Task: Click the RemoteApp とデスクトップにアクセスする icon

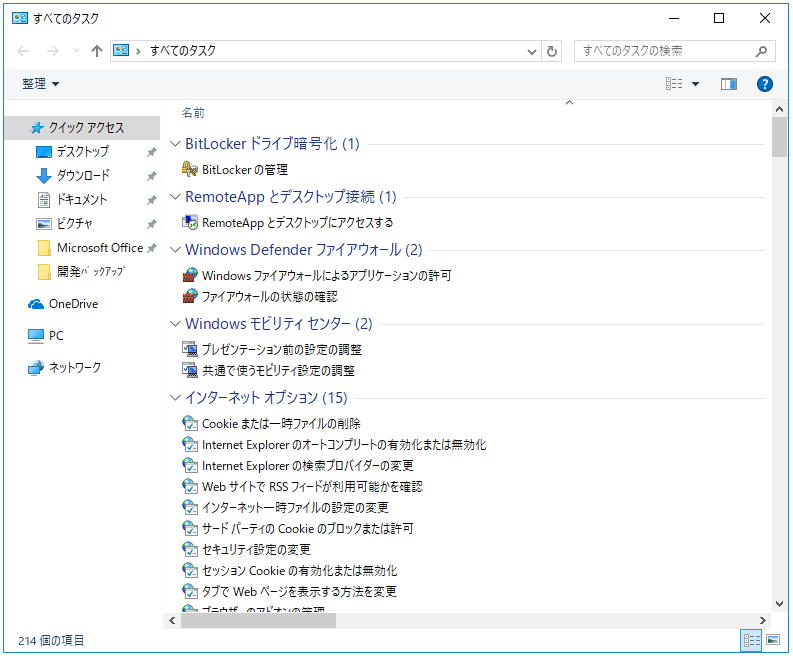Action: tap(190, 222)
